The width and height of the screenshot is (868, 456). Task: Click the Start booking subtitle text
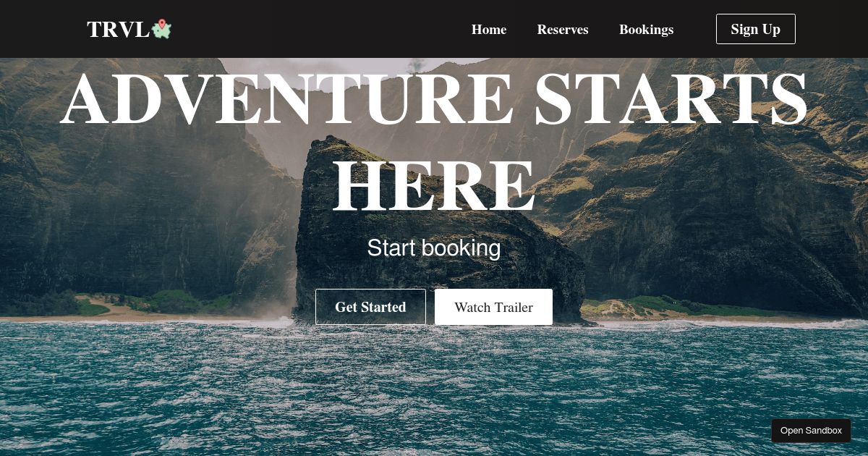[x=434, y=248]
